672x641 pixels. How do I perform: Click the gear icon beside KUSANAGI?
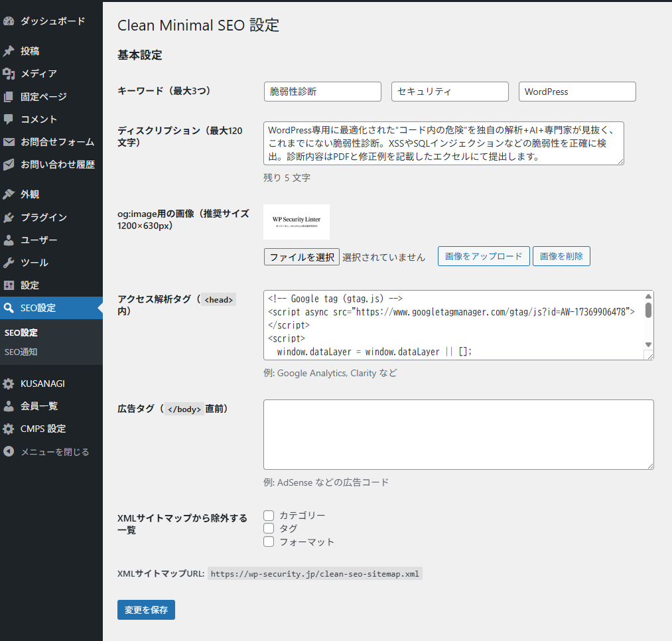pyautogui.click(x=9, y=384)
